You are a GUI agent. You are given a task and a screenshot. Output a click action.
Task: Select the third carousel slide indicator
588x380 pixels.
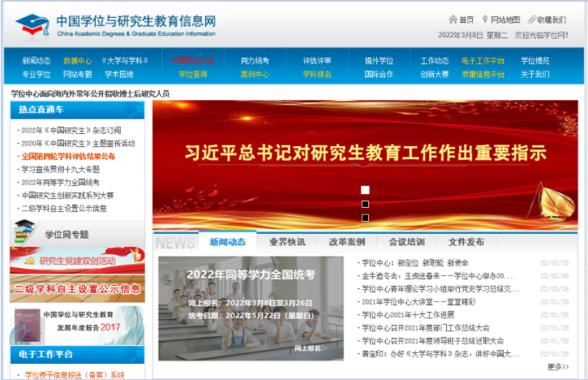[x=365, y=218]
